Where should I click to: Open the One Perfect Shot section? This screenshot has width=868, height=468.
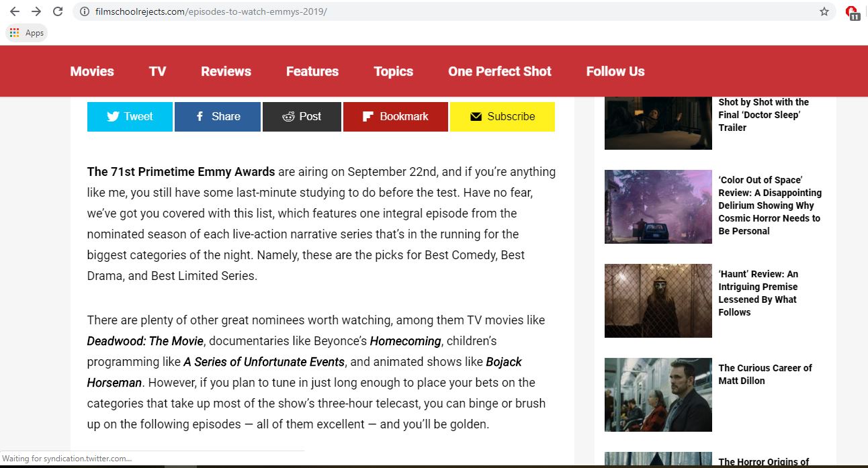click(499, 71)
